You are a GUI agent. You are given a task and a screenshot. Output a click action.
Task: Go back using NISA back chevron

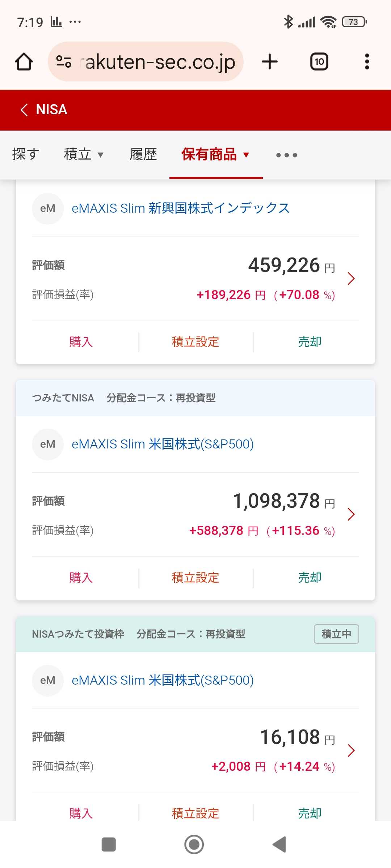pos(24,110)
